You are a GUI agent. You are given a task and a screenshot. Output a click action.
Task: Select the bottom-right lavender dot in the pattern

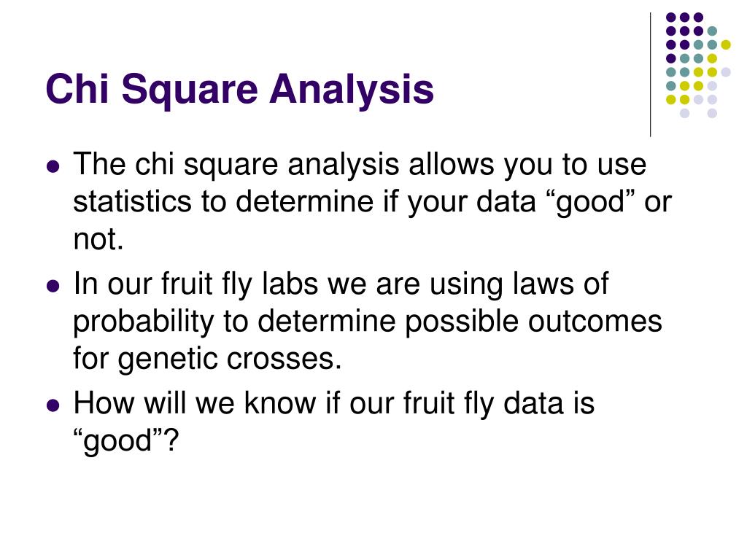click(x=712, y=113)
